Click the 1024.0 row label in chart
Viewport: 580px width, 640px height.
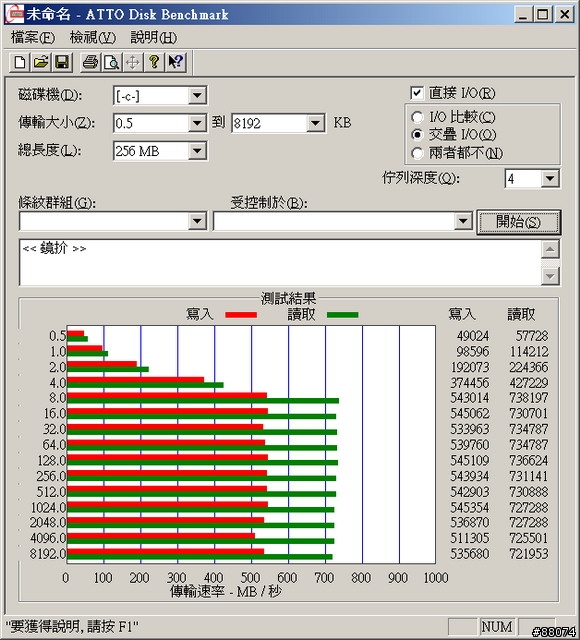49,507
